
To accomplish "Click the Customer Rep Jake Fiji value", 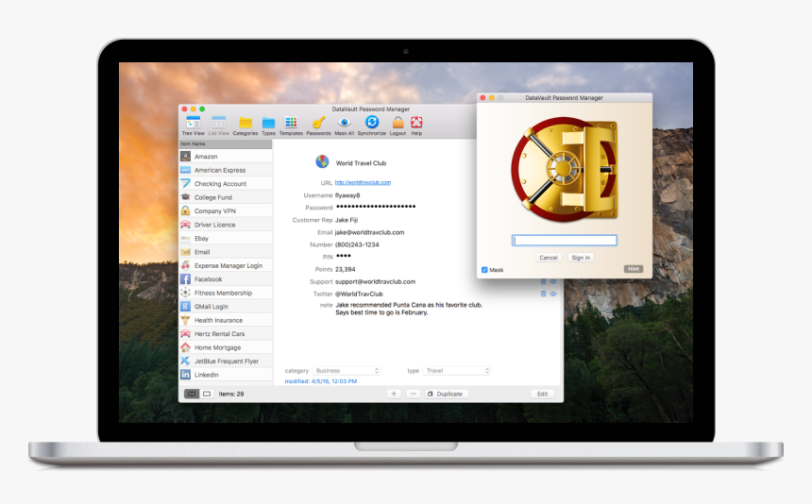I will tap(347, 220).
